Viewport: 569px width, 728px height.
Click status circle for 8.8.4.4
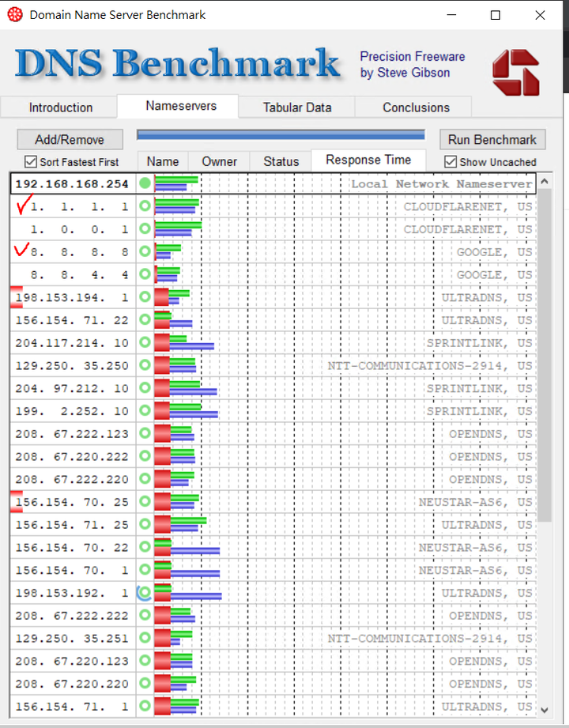pyautogui.click(x=145, y=274)
